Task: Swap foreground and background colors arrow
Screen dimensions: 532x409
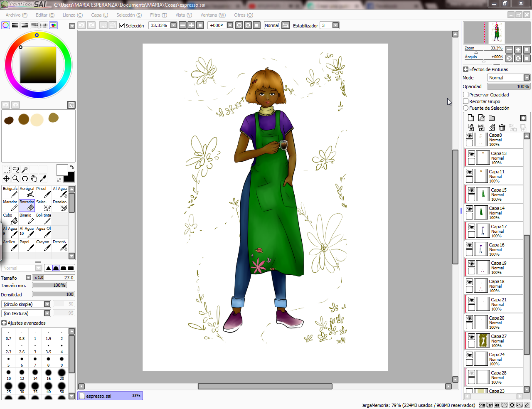Action: tap(71, 167)
